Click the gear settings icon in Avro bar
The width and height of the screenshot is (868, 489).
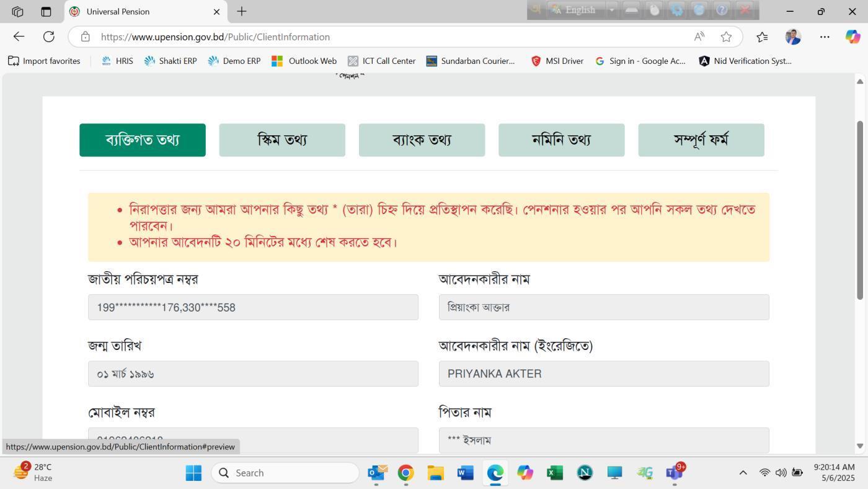[676, 10]
